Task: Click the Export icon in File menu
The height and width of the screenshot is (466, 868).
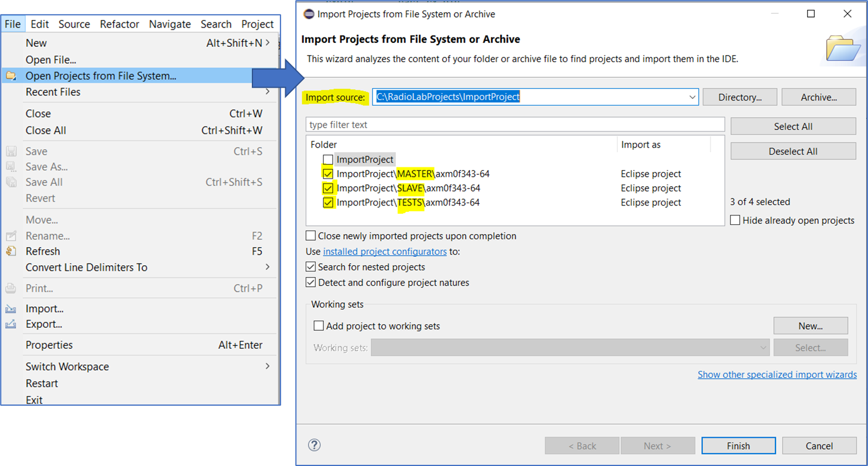Action: point(11,324)
